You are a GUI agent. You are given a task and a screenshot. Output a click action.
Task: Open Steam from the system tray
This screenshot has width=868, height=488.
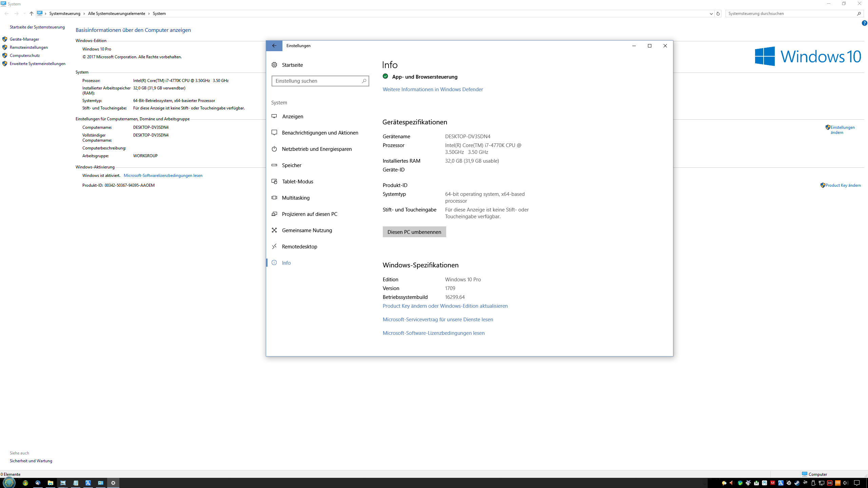pos(797,483)
